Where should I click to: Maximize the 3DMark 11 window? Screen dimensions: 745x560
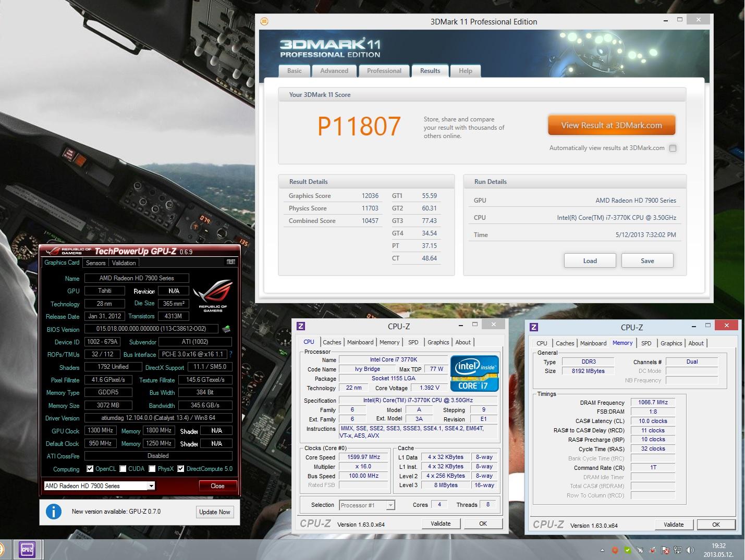pos(680,20)
